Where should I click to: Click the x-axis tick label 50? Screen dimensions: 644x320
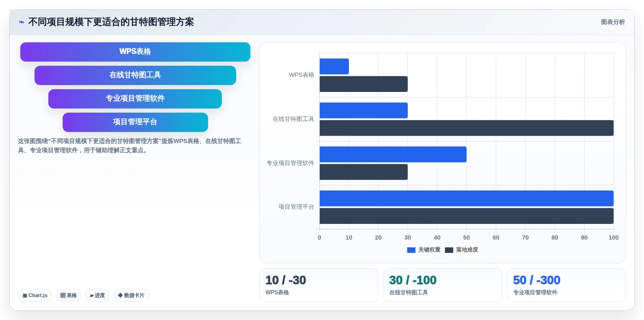click(x=466, y=238)
